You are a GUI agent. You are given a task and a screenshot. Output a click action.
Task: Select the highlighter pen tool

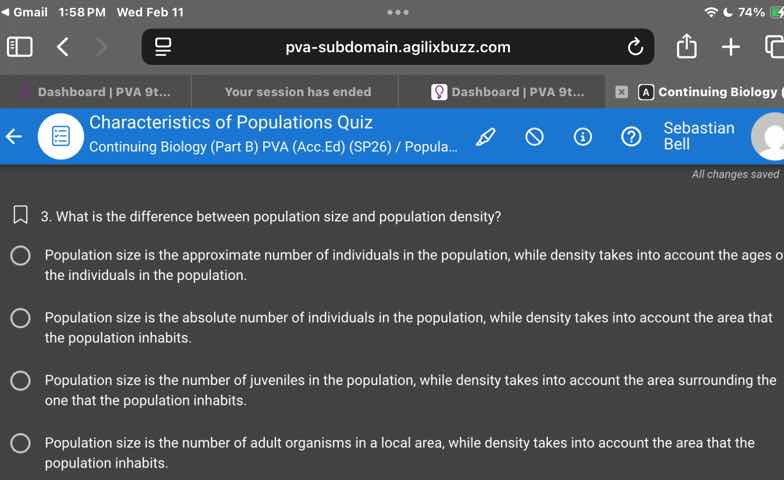click(486, 136)
